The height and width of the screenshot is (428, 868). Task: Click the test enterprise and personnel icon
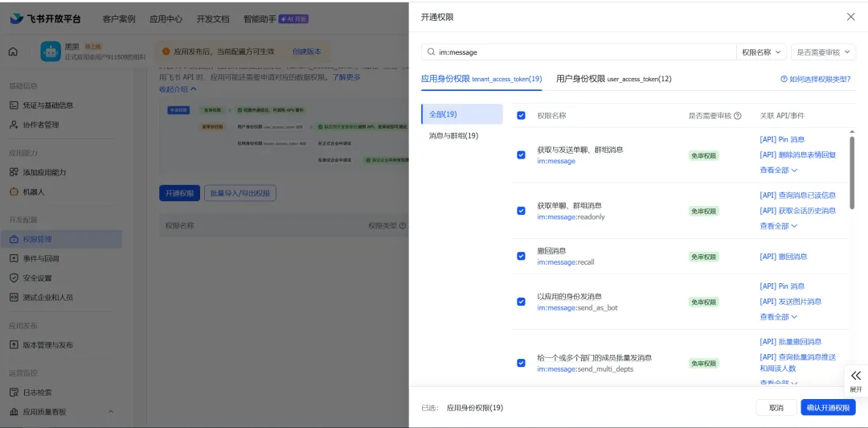point(14,297)
